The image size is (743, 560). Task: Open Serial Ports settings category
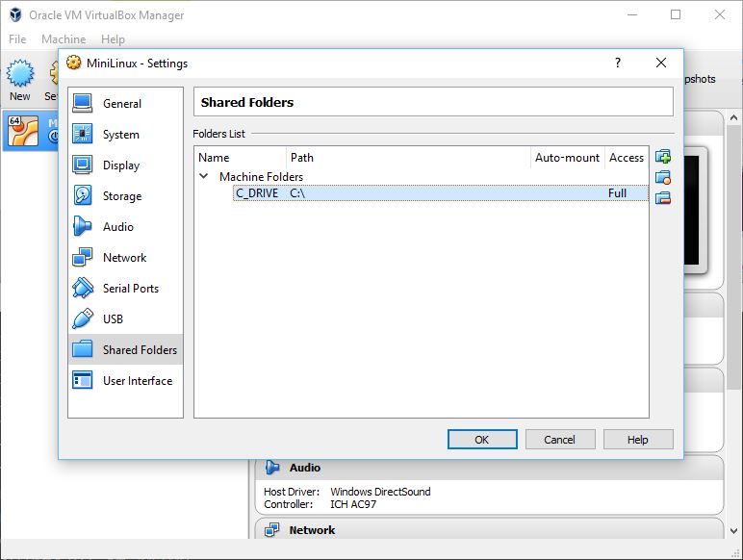pos(125,288)
